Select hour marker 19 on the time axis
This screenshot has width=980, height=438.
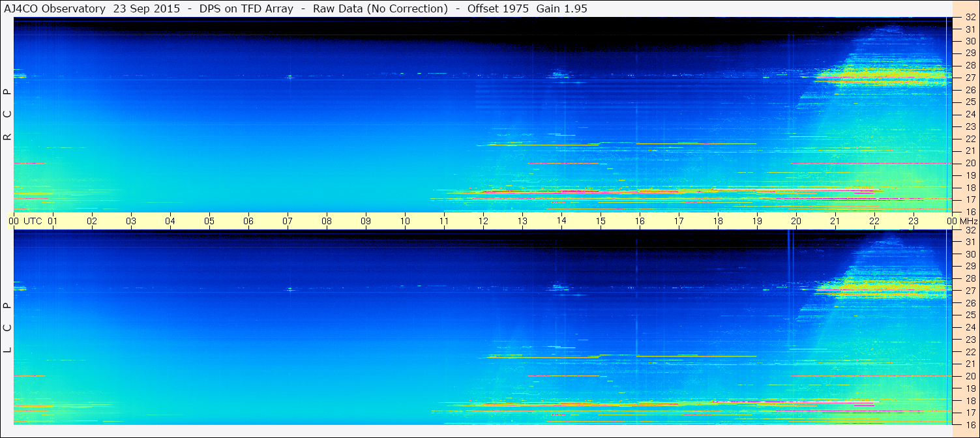pyautogui.click(x=757, y=221)
